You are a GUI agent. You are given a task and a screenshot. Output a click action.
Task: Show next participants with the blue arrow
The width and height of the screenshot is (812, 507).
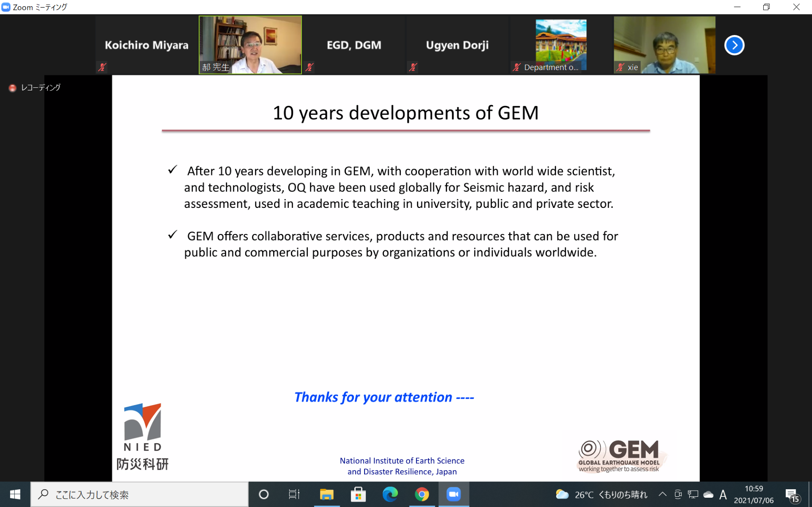click(734, 45)
